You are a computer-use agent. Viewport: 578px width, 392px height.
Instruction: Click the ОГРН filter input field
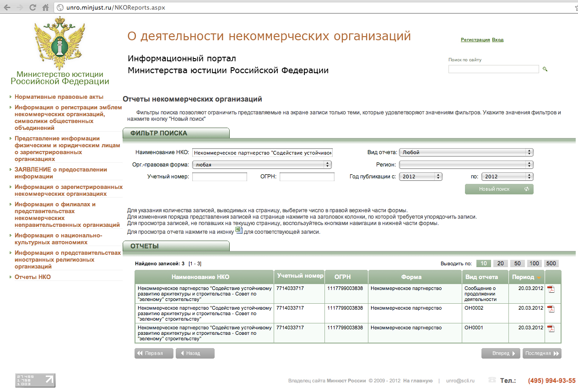tap(307, 177)
